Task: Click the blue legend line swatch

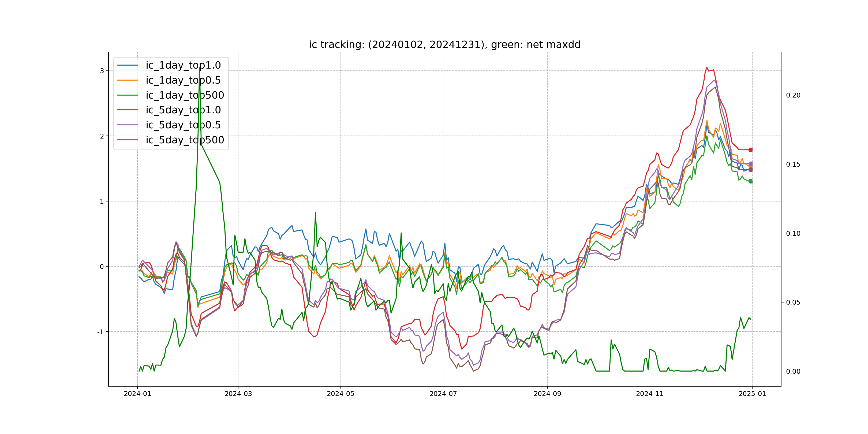Action: coord(127,65)
